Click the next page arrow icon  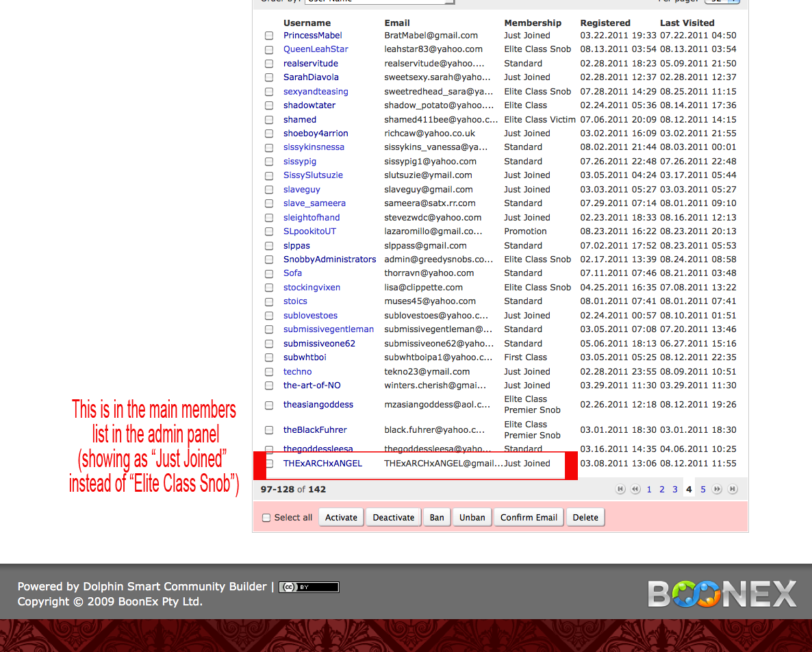tap(718, 489)
